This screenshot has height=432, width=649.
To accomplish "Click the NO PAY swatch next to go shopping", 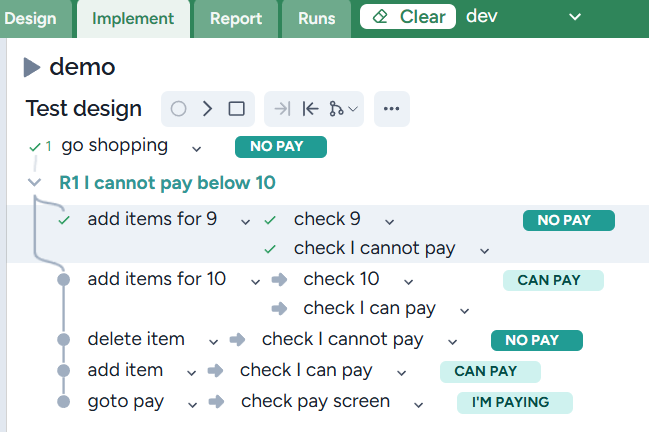I will pos(281,147).
